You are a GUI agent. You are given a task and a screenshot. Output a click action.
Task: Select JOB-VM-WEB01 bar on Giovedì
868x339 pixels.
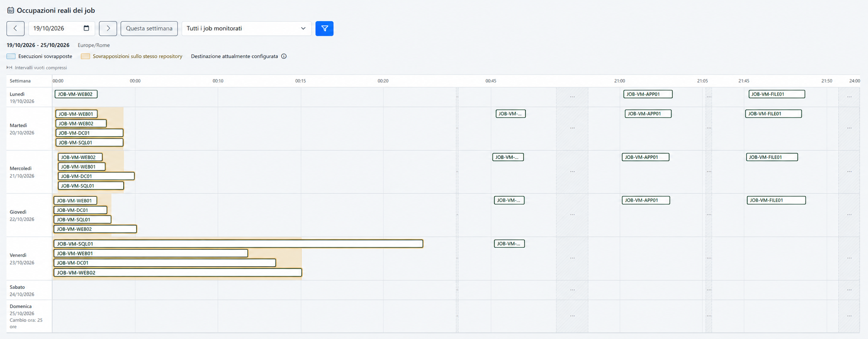[x=75, y=200]
